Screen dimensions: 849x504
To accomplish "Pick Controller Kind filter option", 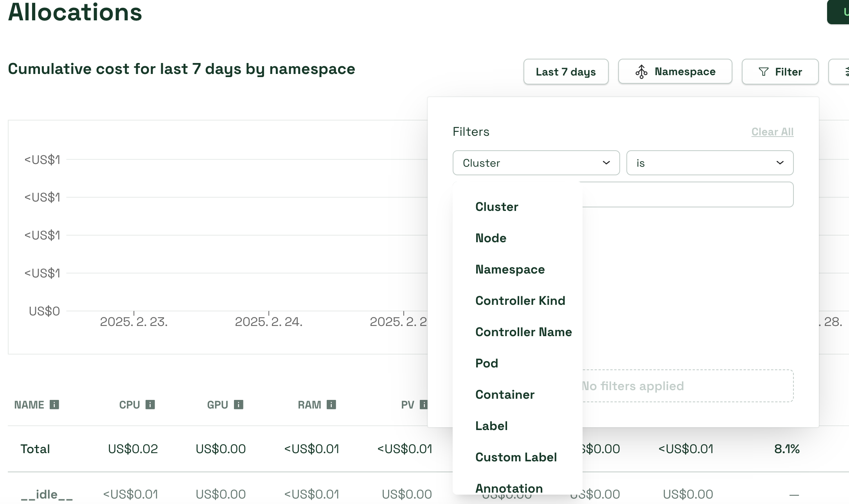I will [x=520, y=301].
